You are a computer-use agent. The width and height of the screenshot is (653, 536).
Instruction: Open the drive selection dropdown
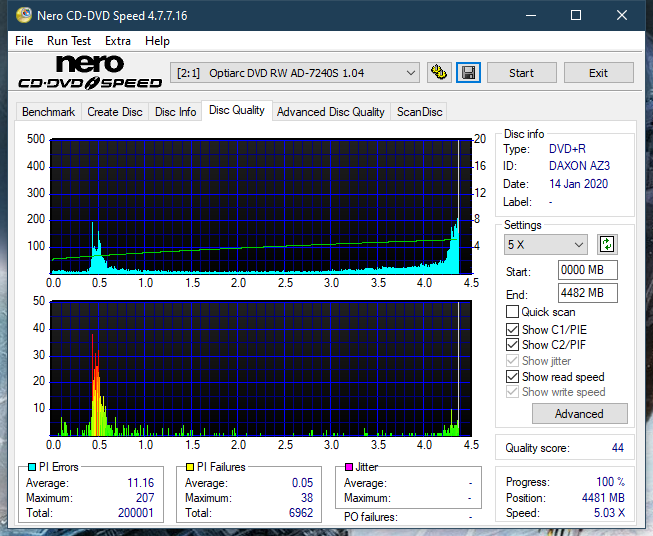[296, 73]
